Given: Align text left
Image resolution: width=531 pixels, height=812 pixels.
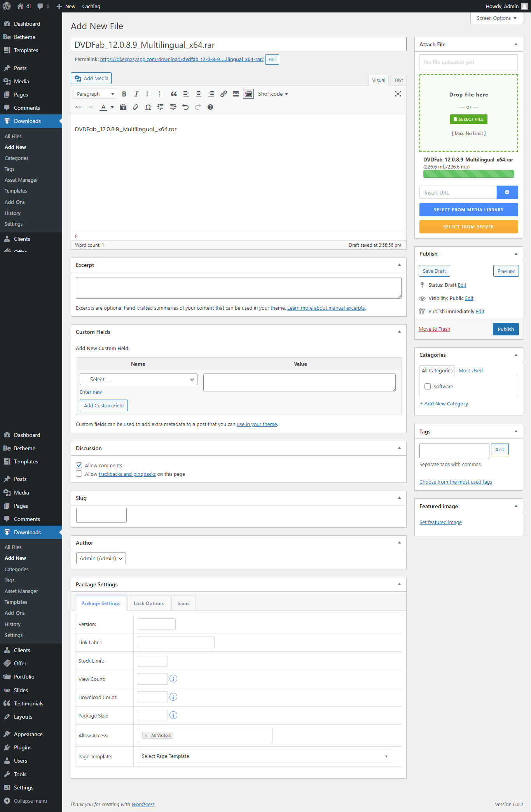Looking at the screenshot, I should [x=186, y=94].
